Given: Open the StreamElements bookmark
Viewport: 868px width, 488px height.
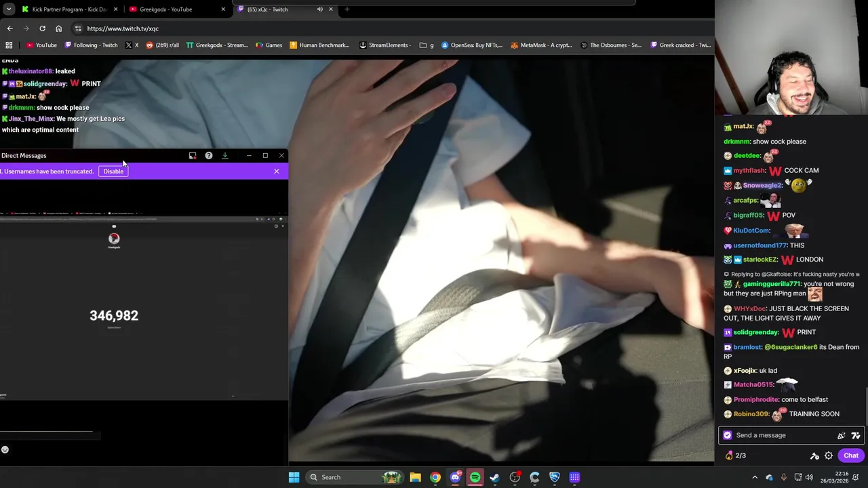Looking at the screenshot, I should point(385,45).
